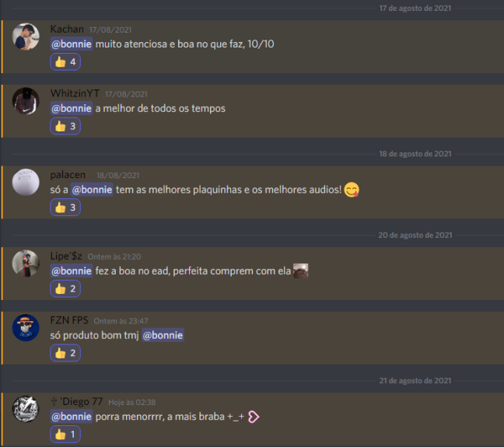504x447 pixels.
Task: Click @bonnie mention in FZN FPS message
Action: coord(163,335)
